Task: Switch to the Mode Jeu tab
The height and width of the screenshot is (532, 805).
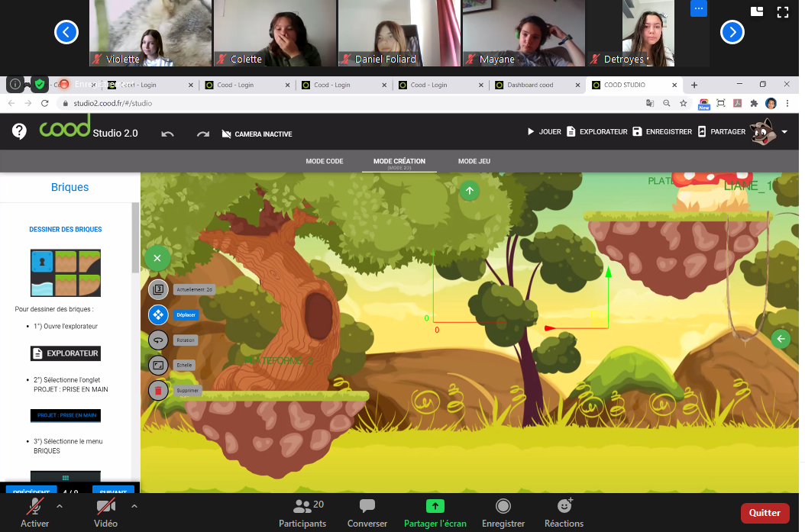Action: coord(474,161)
